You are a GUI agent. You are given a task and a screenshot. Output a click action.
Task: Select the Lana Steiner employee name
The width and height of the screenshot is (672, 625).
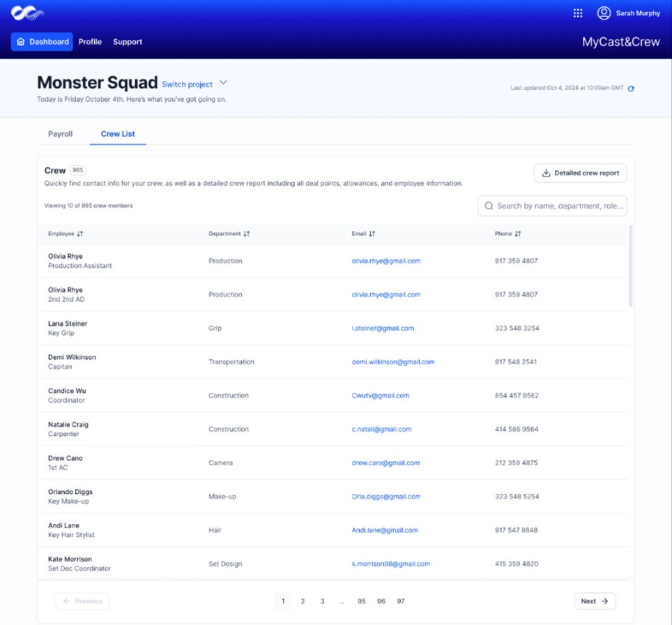[x=68, y=324]
